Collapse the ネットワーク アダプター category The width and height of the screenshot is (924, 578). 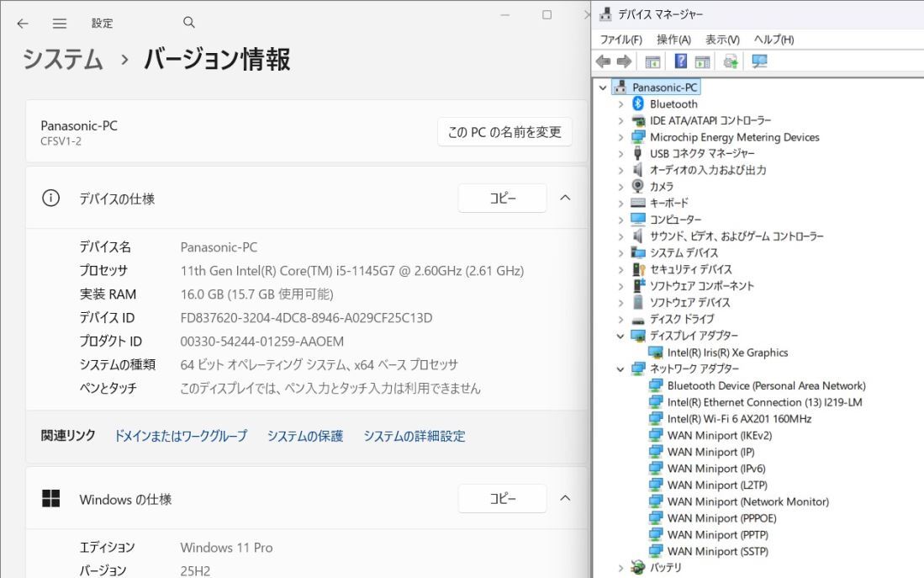(x=621, y=369)
